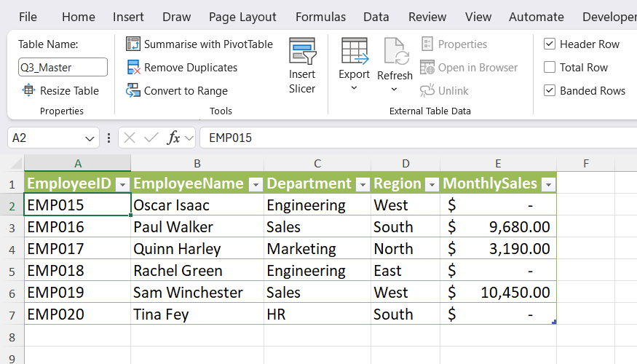Screen dimensions: 637x364
Task: Open the EmployeeName filter dropdown
Action: click(256, 185)
